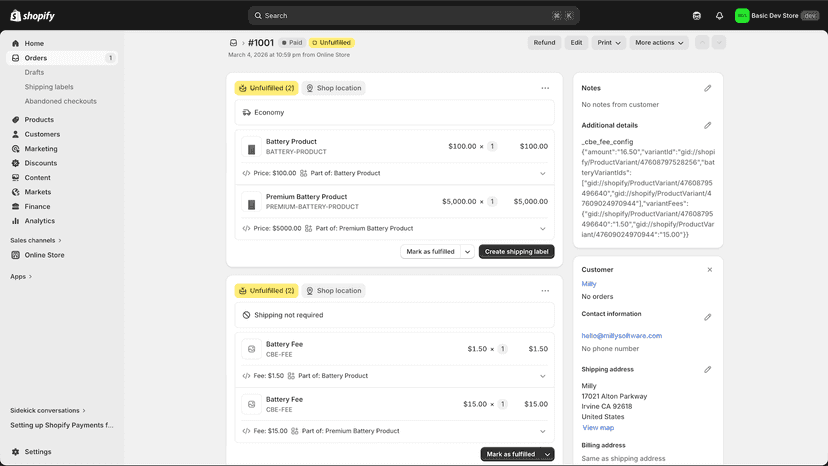Open Products in the sidebar
Image resolution: width=828 pixels, height=466 pixels.
(x=39, y=119)
